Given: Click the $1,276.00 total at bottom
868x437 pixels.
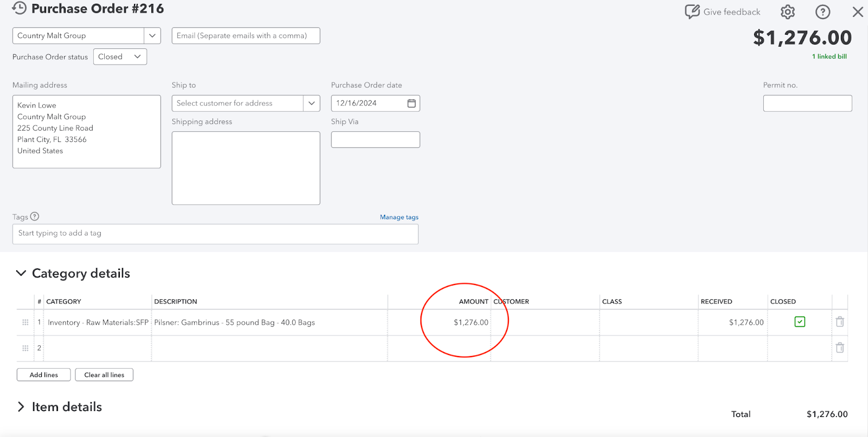Looking at the screenshot, I should pos(827,414).
